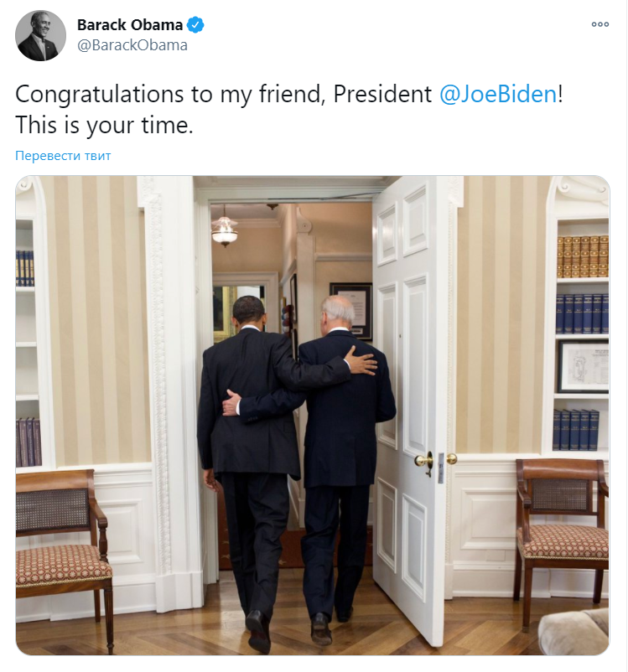Open the tweet photo of two men walking

(x=313, y=416)
